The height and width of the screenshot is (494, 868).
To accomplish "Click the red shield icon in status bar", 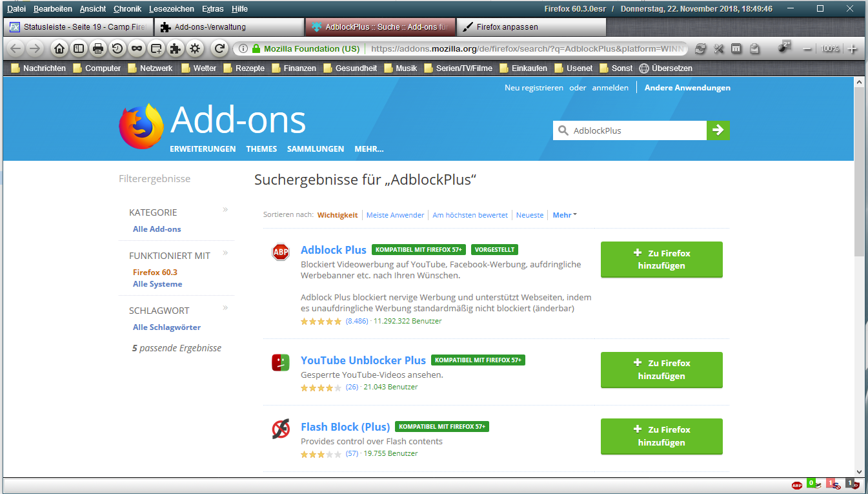I will point(853,484).
